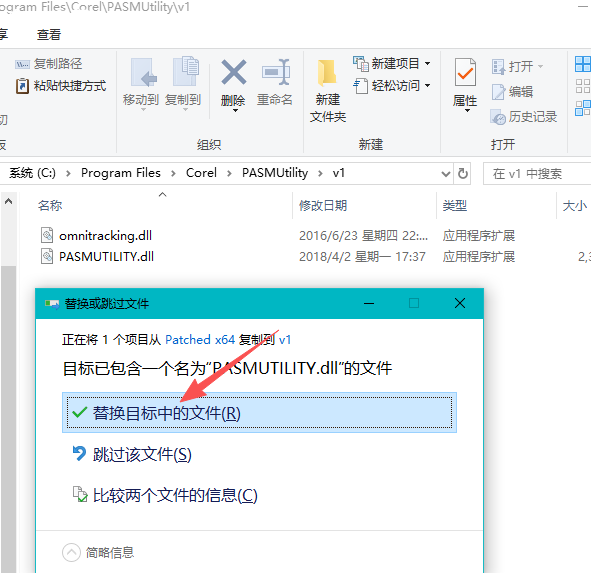Sort files by 类型 column header

[x=455, y=206]
